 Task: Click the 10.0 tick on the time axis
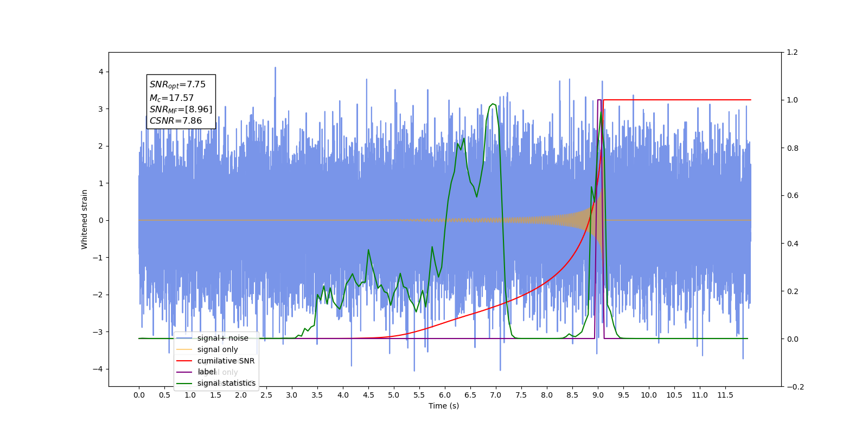pos(649,395)
